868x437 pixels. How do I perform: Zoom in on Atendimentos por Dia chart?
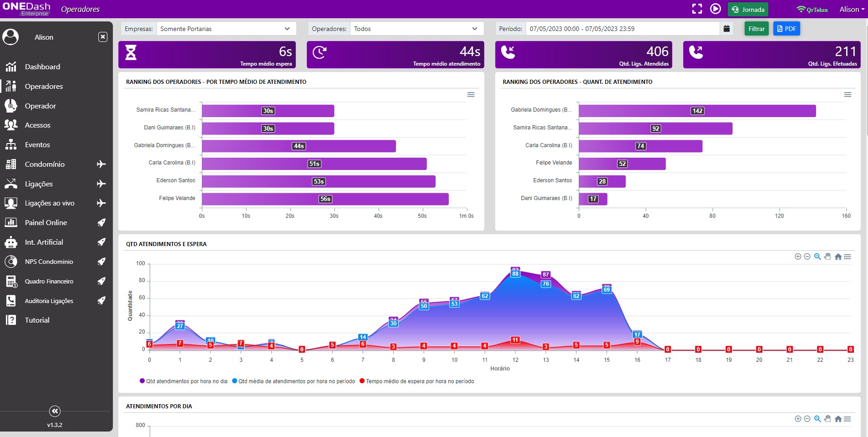click(798, 419)
